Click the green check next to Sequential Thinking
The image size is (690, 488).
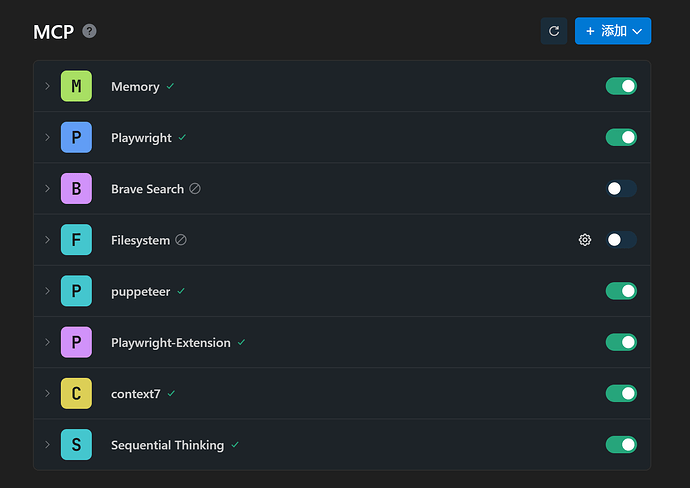click(x=235, y=444)
